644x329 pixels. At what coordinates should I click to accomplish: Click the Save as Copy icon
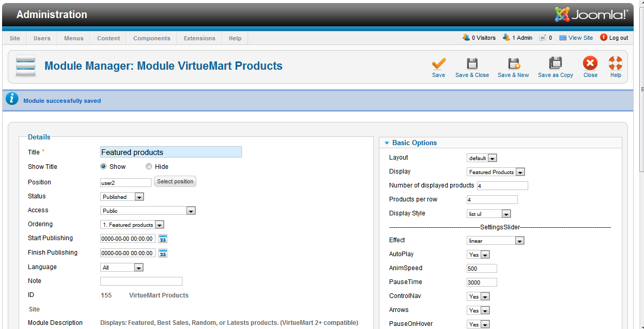click(x=555, y=63)
